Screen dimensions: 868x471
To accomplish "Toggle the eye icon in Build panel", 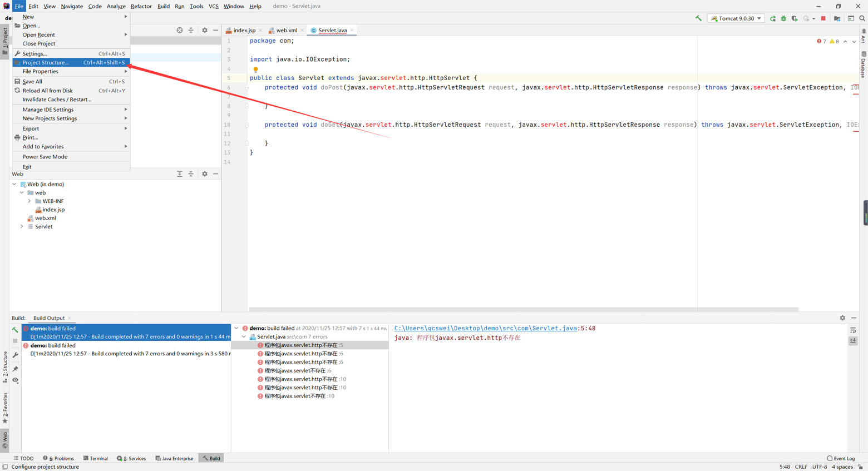I will [x=16, y=380].
